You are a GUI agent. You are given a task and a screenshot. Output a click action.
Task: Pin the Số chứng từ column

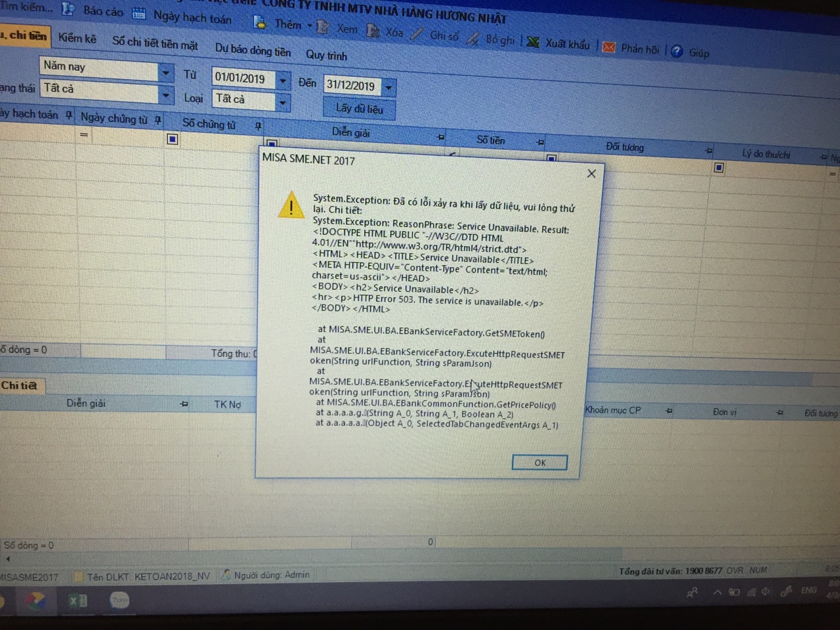click(258, 125)
